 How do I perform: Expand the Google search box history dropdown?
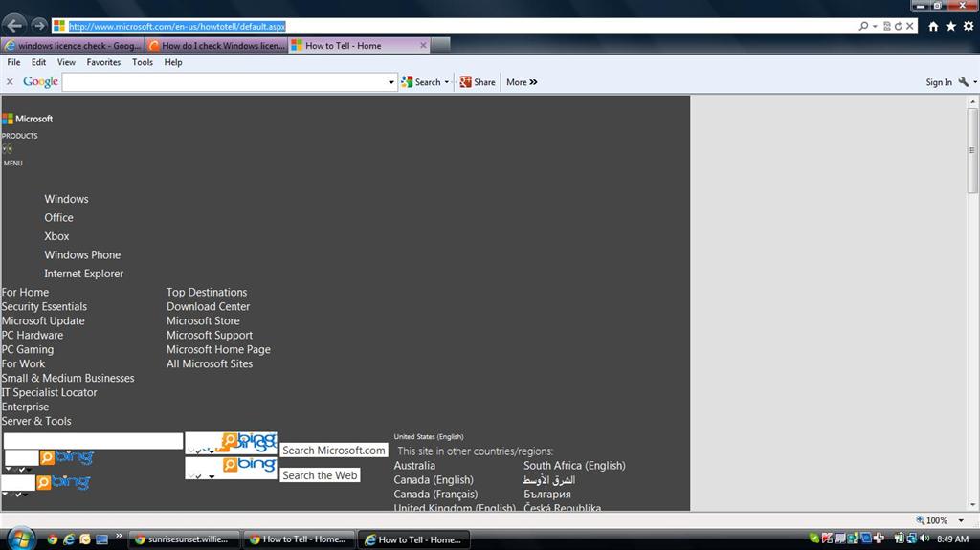tap(391, 82)
